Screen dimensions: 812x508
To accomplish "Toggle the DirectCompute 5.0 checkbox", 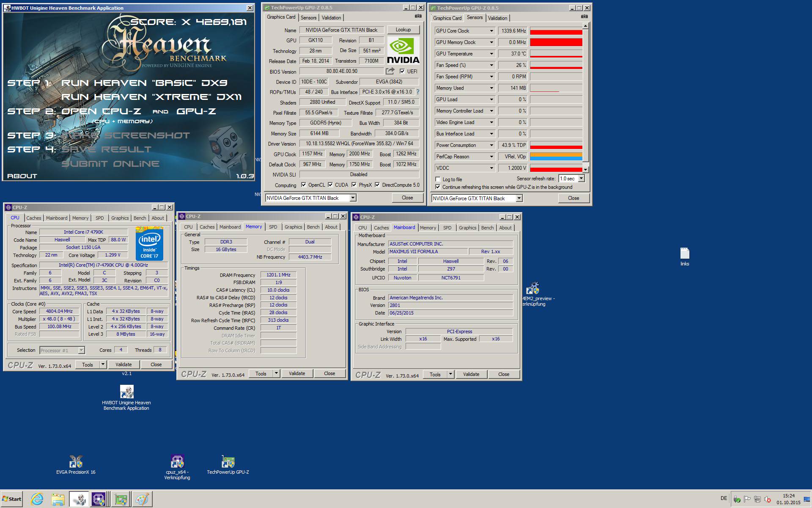I will [377, 185].
